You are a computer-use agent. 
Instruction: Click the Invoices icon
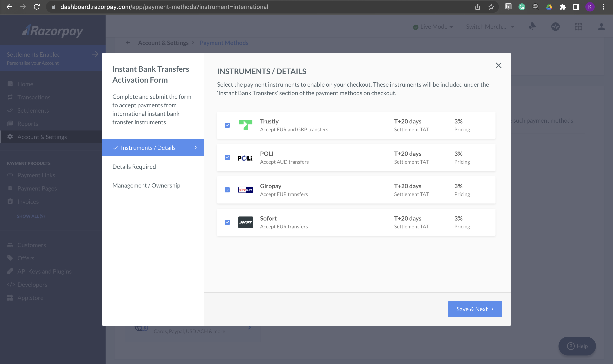click(10, 201)
